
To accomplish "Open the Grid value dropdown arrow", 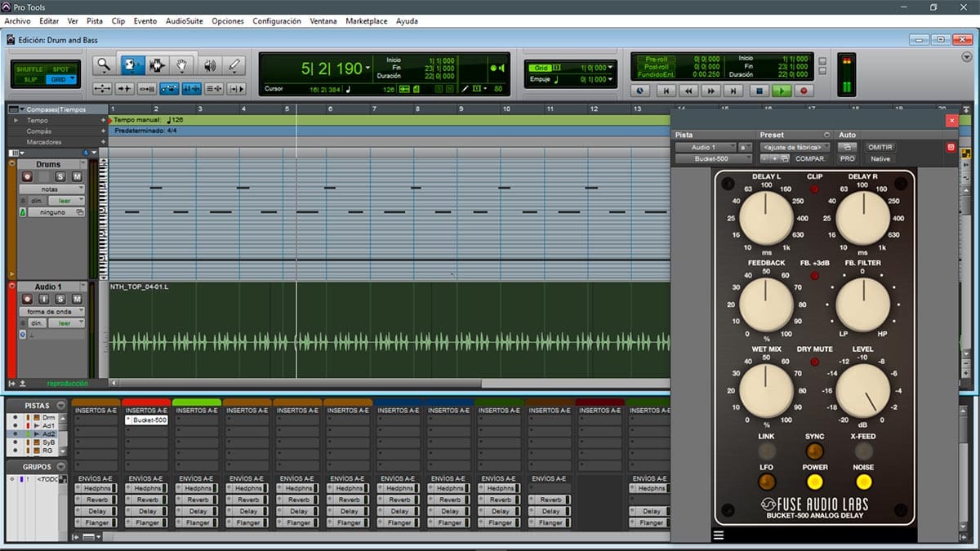I will tap(612, 68).
